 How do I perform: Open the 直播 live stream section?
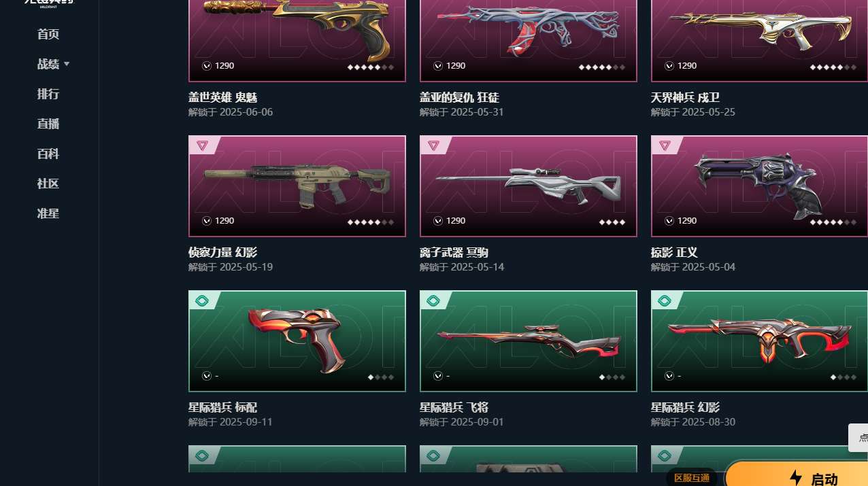(48, 124)
